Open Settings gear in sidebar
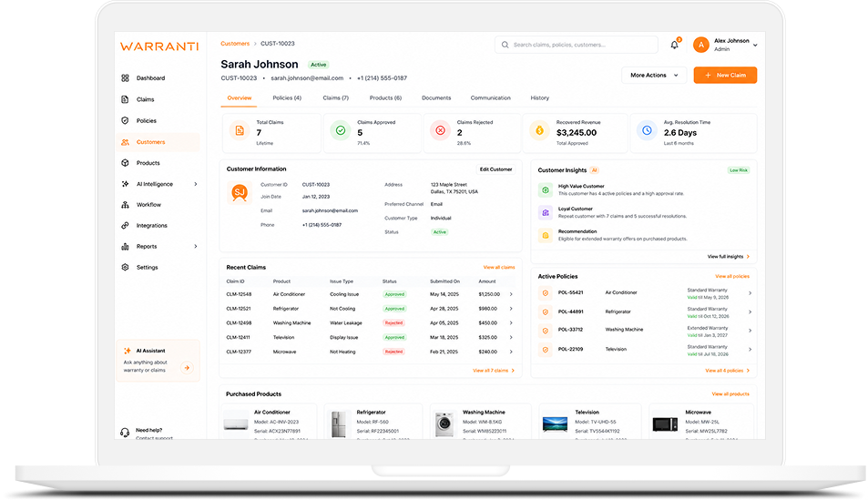This screenshot has height=500, width=868. (125, 268)
